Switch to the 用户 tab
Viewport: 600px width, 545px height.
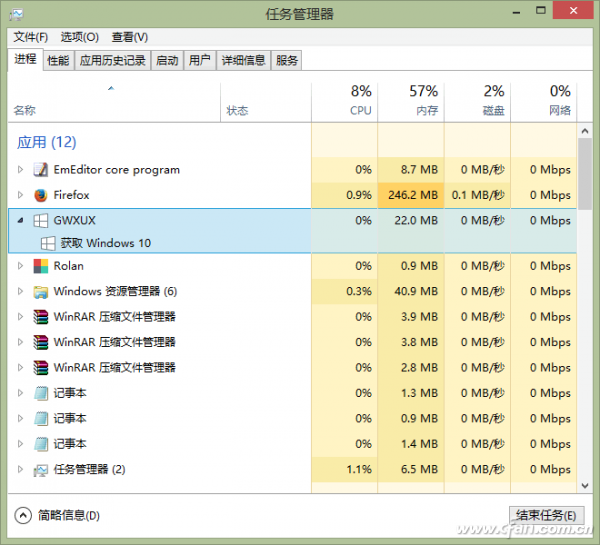(x=200, y=60)
